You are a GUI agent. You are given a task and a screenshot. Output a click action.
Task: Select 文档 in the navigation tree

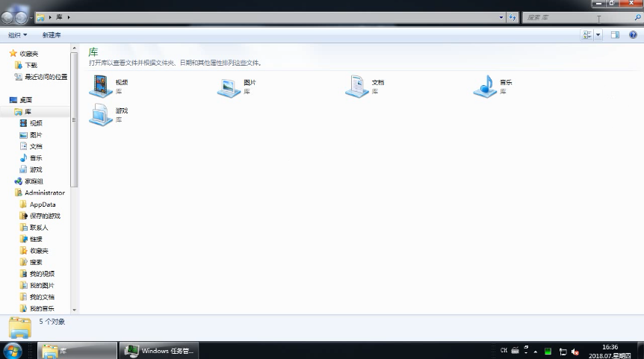pos(31,146)
